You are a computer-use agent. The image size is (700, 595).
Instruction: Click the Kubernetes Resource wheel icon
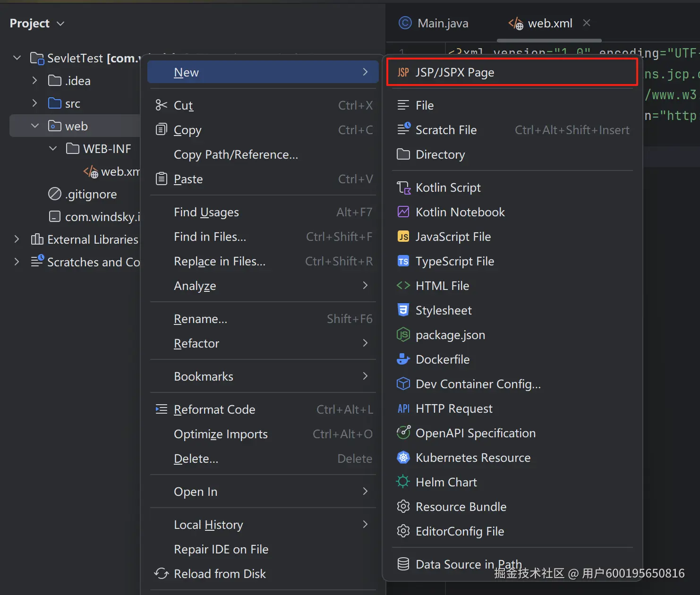coord(403,458)
